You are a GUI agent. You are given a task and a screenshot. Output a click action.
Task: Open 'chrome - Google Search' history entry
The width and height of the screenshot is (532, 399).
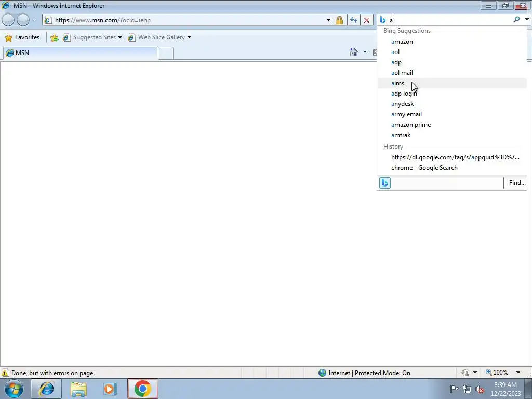(x=453, y=168)
